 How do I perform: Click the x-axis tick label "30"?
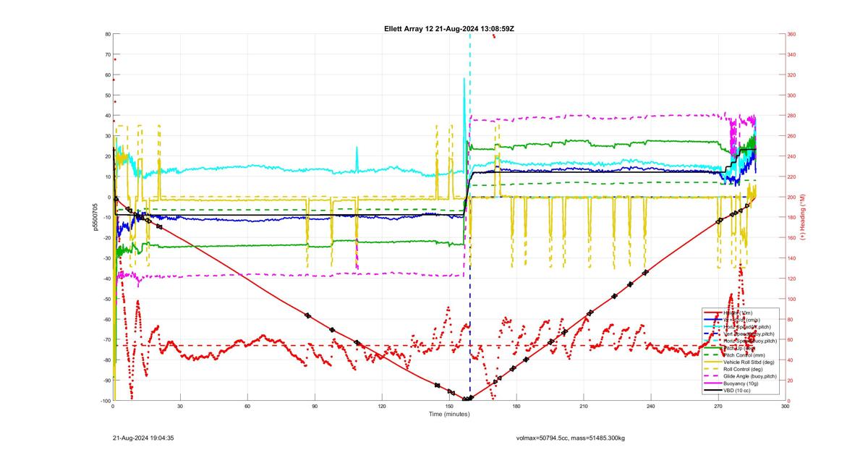(180, 407)
